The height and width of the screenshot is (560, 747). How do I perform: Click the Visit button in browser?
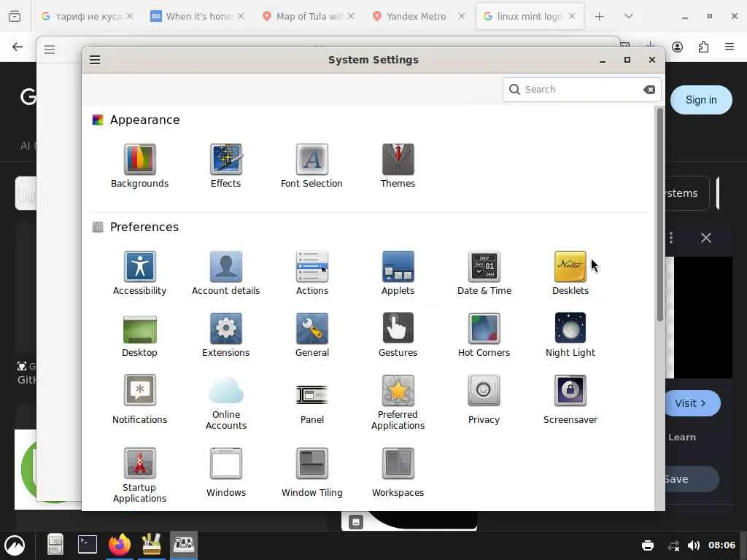691,403
